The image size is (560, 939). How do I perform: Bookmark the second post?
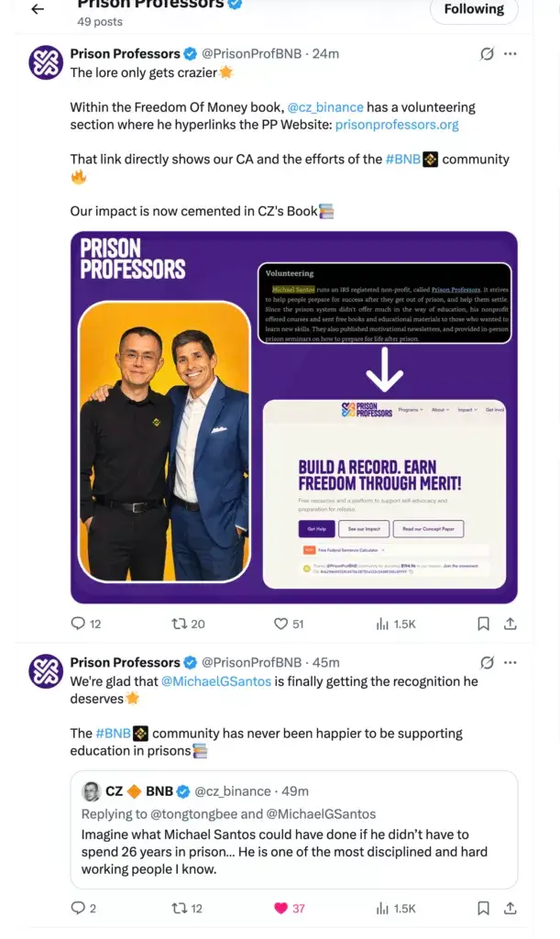(x=483, y=908)
